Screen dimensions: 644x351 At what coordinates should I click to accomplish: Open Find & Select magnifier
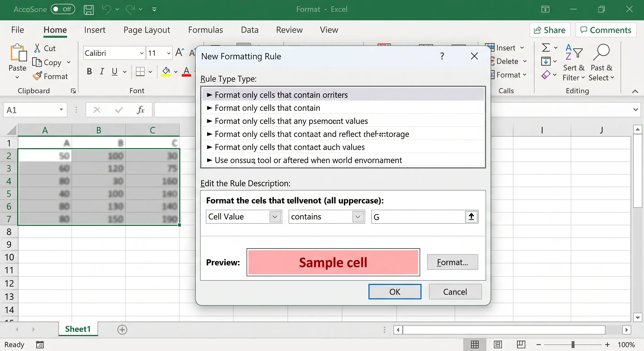pos(601,52)
